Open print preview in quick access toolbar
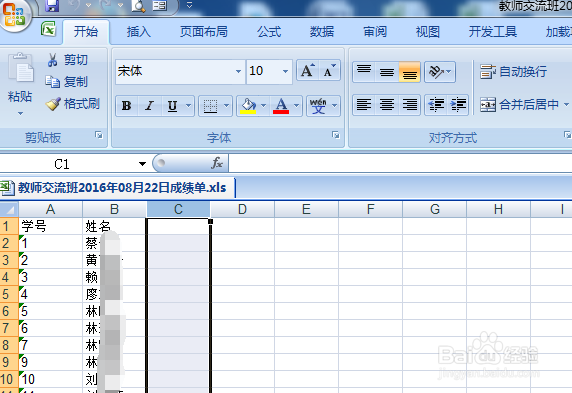The width and height of the screenshot is (572, 393). point(139,5)
